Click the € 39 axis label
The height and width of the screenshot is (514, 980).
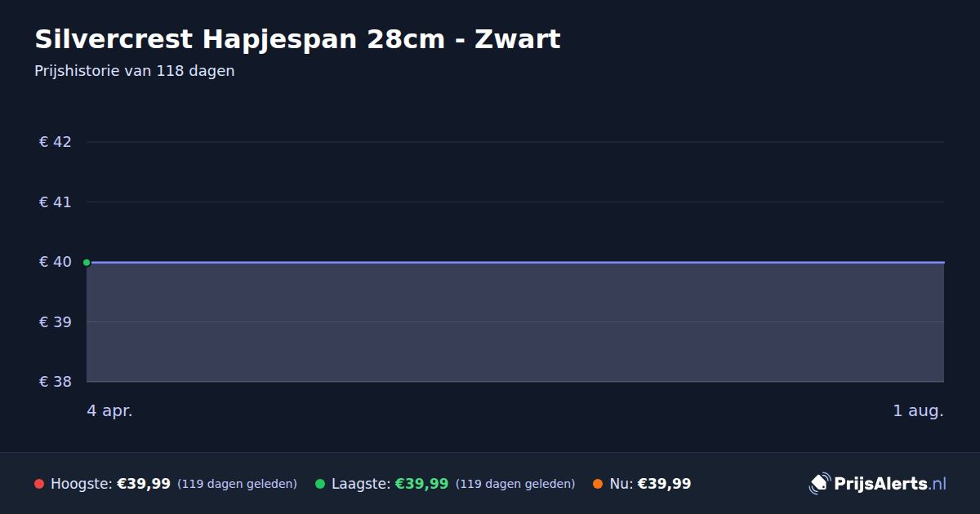[56, 321]
